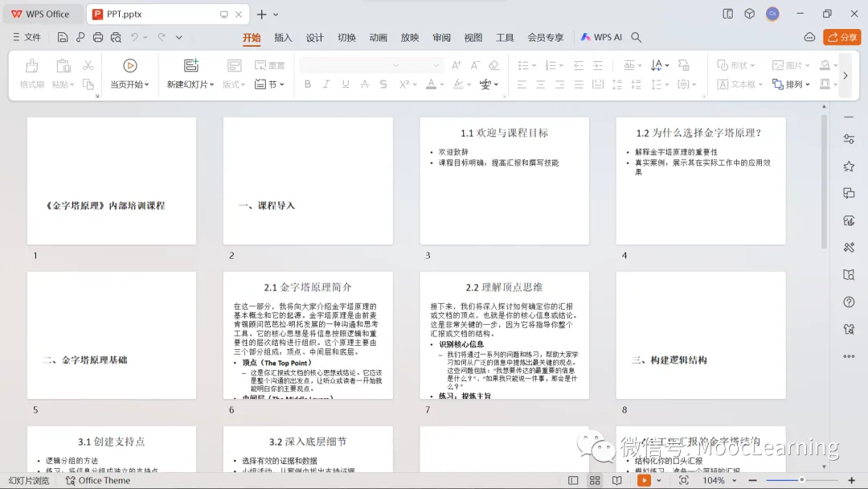Click the Increase Font Size icon
Image resolution: width=868 pixels, height=489 pixels.
pos(457,65)
